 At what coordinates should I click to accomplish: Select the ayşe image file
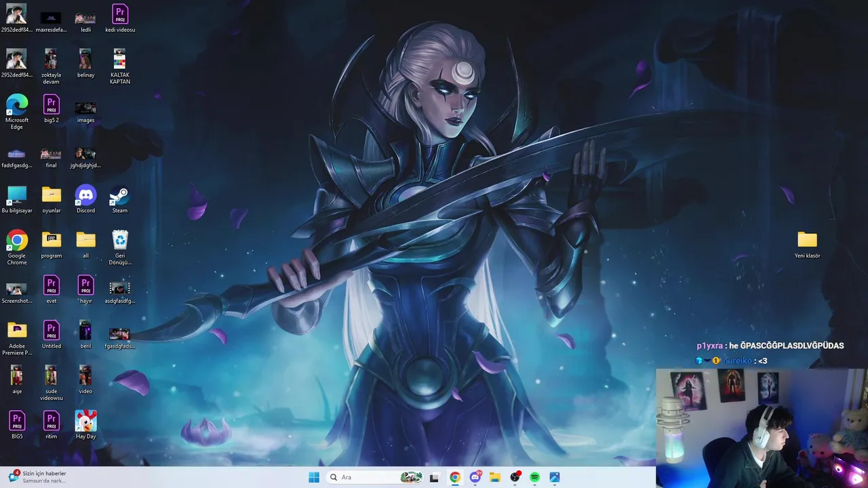tap(17, 380)
